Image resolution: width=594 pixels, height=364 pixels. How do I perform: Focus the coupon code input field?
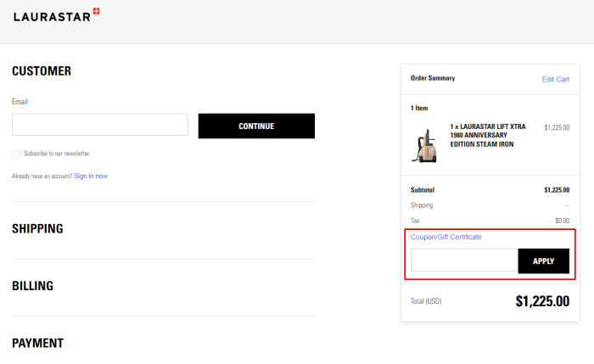[464, 260]
